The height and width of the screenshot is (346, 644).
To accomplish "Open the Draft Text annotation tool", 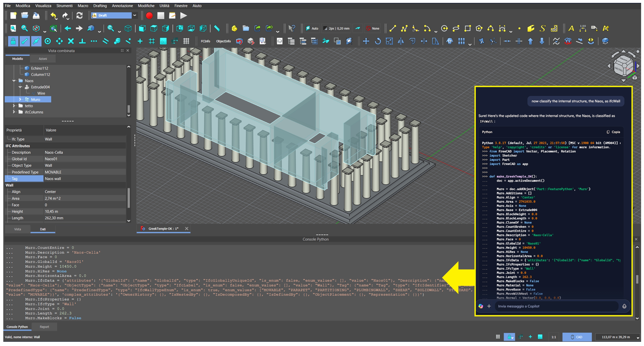I will pos(571,29).
